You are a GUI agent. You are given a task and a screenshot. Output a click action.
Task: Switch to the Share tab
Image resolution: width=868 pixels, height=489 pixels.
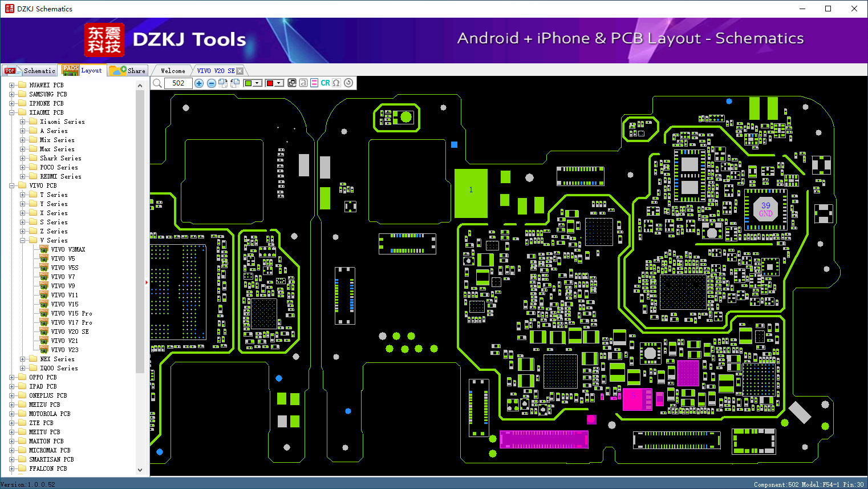point(128,71)
